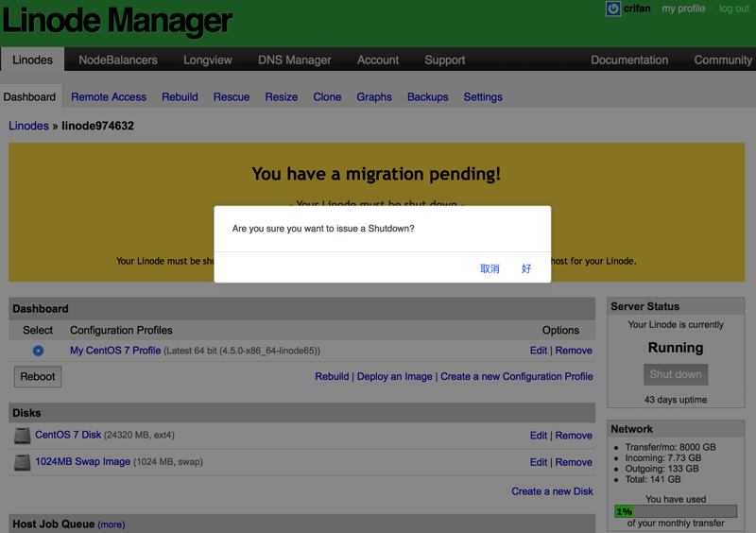Click the (more) link in Host Job Queue
Viewport: 756px width, 533px height.
coord(112,524)
